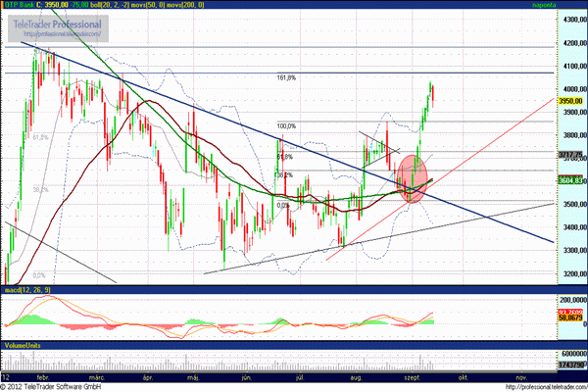Click the 100,0% Fibonacci level label
Screen dimensions: 588x392
(x=286, y=125)
